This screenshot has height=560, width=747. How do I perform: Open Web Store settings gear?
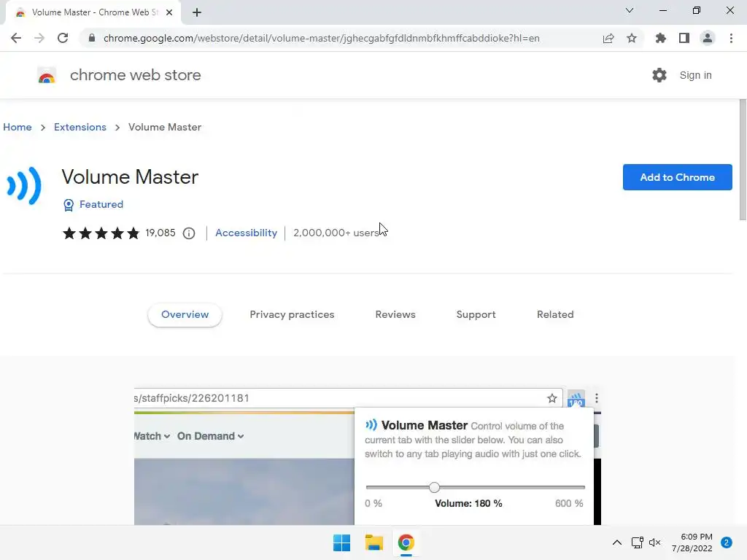659,75
